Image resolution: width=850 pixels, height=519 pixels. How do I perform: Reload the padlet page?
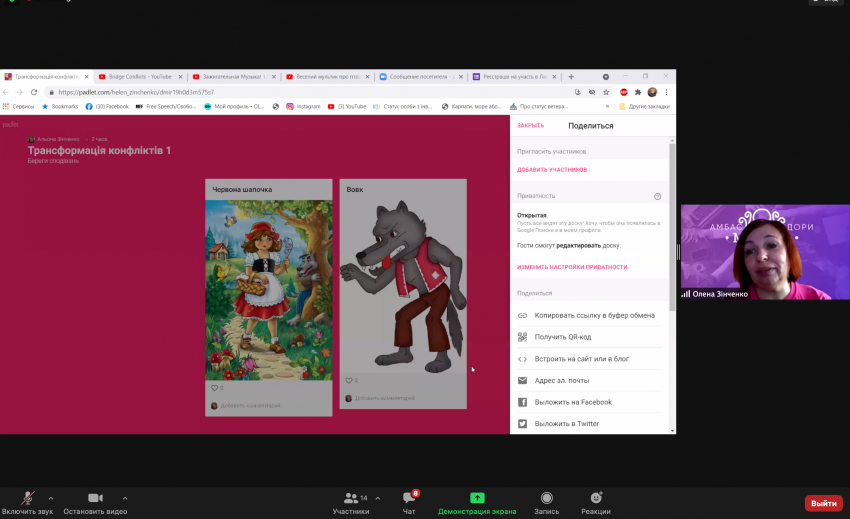[x=34, y=92]
